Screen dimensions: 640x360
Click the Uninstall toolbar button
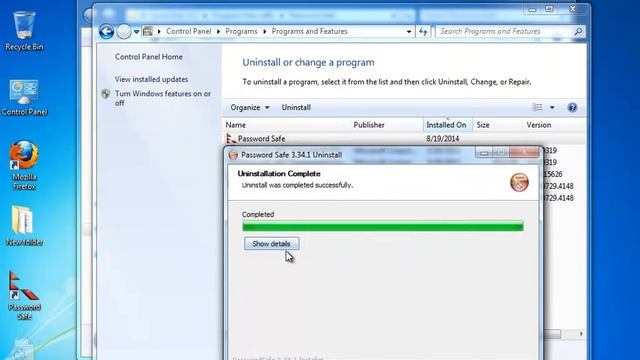pyautogui.click(x=296, y=107)
